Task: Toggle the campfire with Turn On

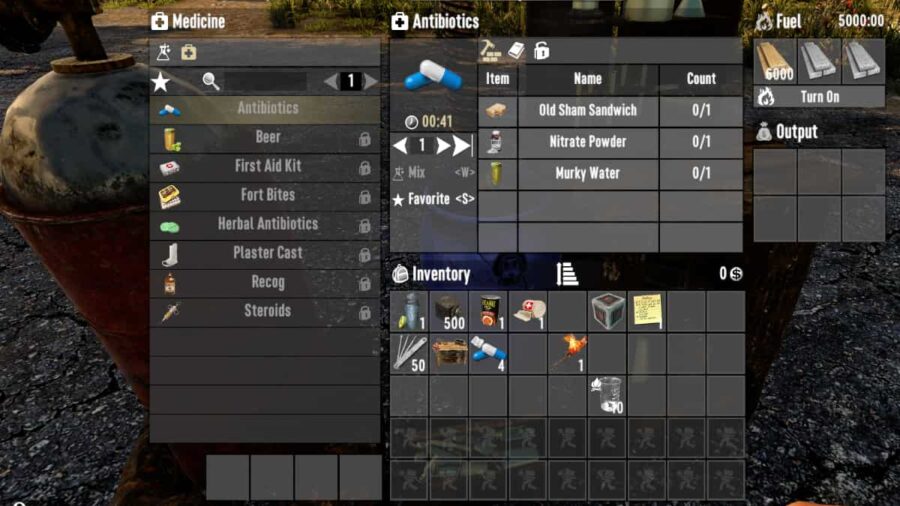Action: [x=819, y=97]
